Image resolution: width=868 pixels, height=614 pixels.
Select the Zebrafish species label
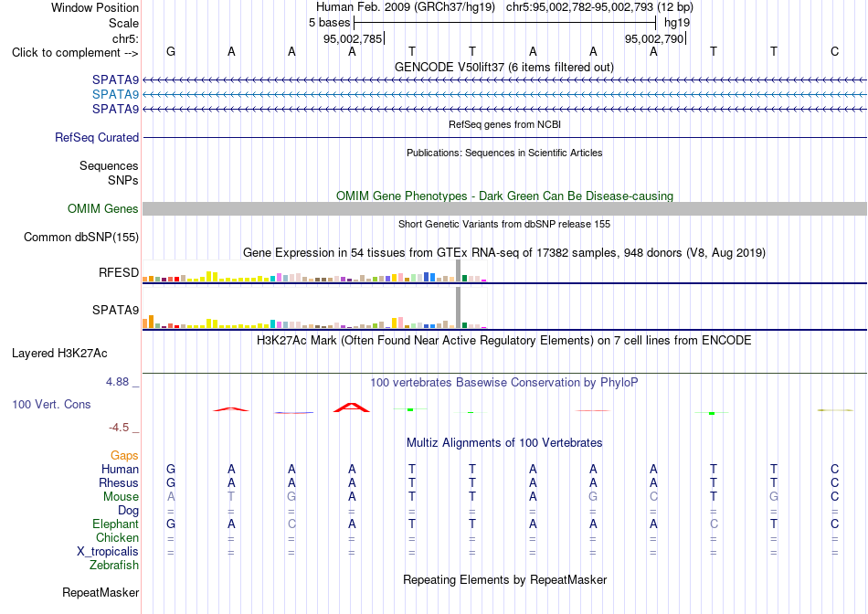coord(114,566)
